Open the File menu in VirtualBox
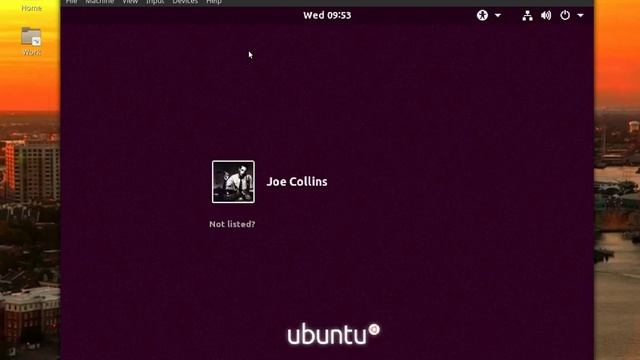Screen dimensions: 640x360 coord(71,2)
